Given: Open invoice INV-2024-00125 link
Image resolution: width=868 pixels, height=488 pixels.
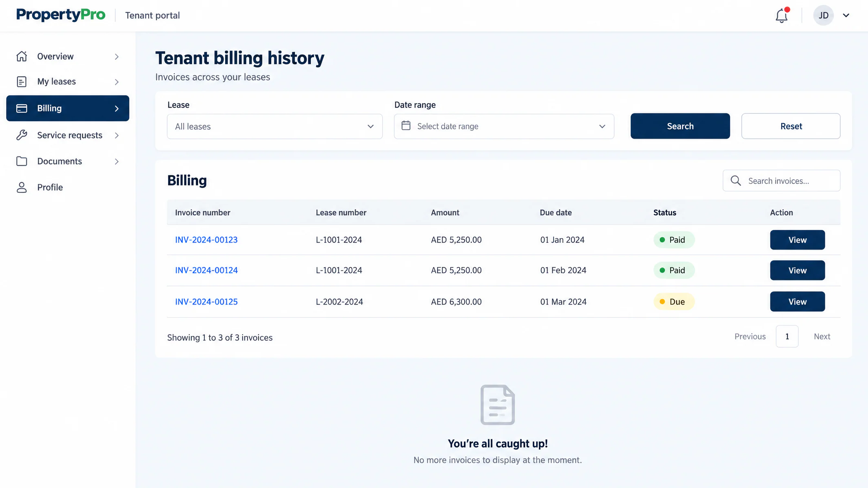Looking at the screenshot, I should pyautogui.click(x=206, y=302).
